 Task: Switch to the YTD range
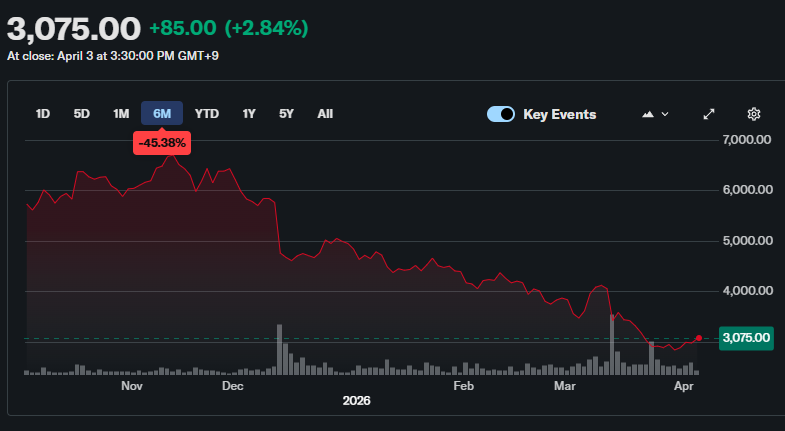tap(207, 114)
